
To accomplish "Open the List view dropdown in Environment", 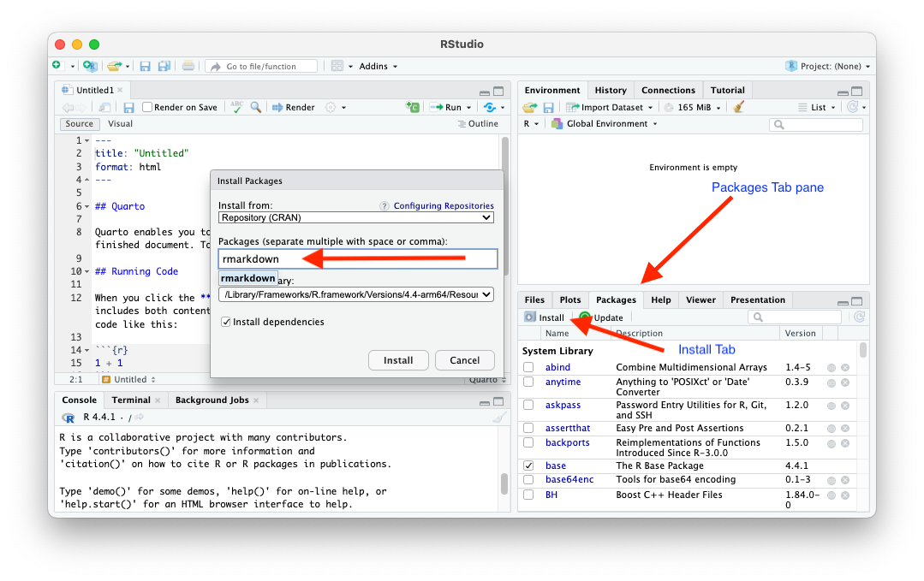I will (x=817, y=107).
